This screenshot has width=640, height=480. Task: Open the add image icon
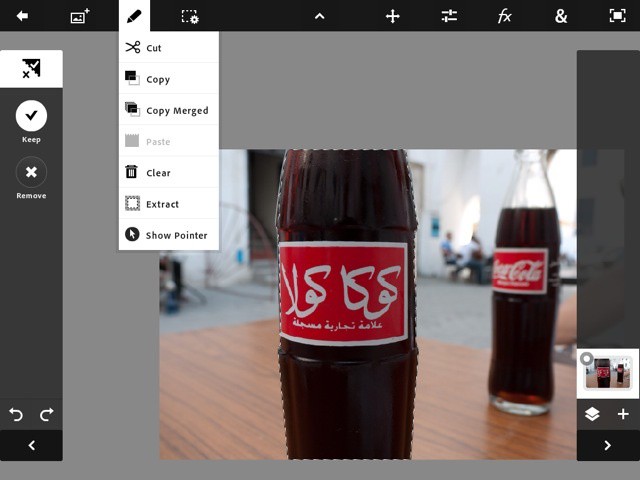point(79,16)
